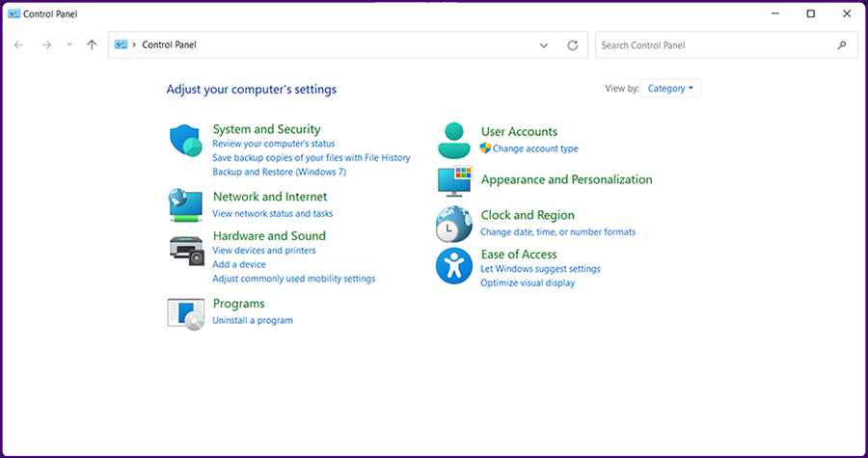
Task: Open Uninstall a program link
Action: pos(252,320)
